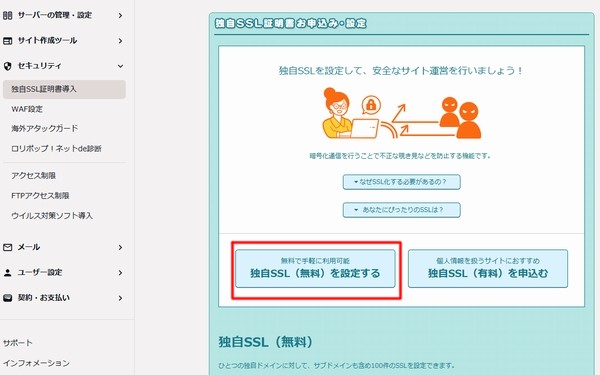
Task: Select 独自SSL証明書導入 in sidebar
Action: 64,89
